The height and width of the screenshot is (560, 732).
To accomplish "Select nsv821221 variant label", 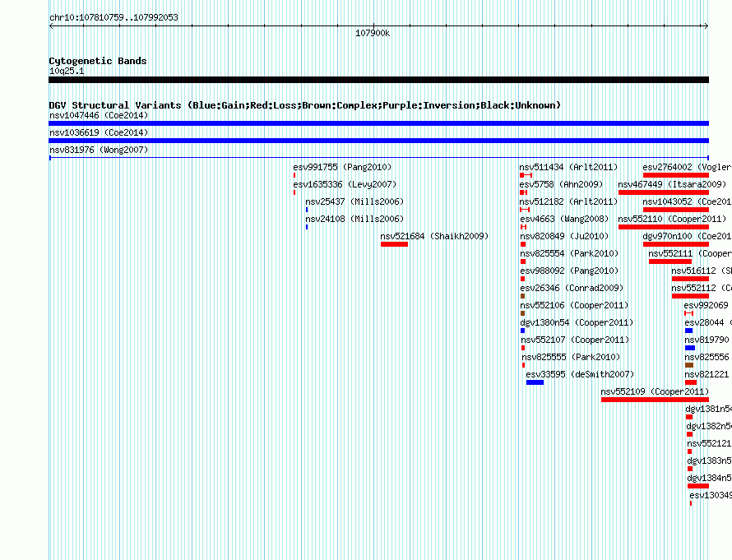I will click(707, 374).
